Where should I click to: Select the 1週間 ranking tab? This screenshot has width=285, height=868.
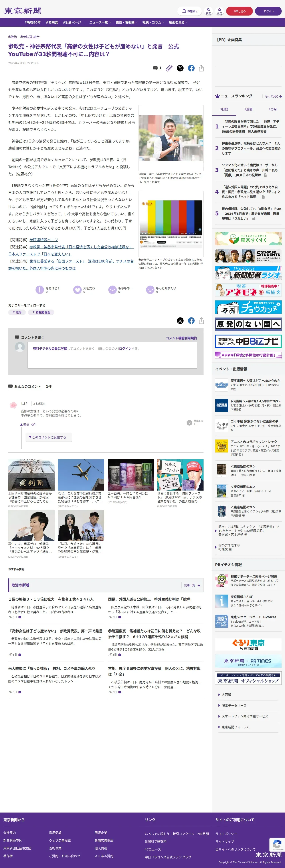pos(248,109)
